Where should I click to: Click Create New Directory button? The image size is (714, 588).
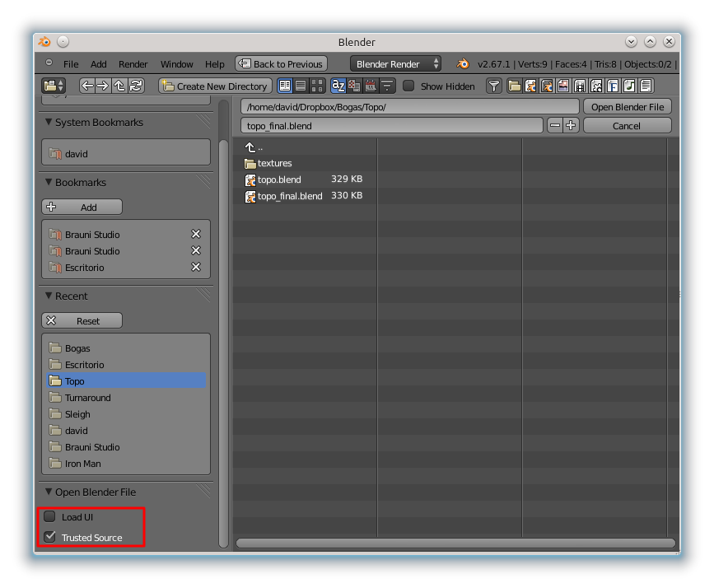(215, 86)
